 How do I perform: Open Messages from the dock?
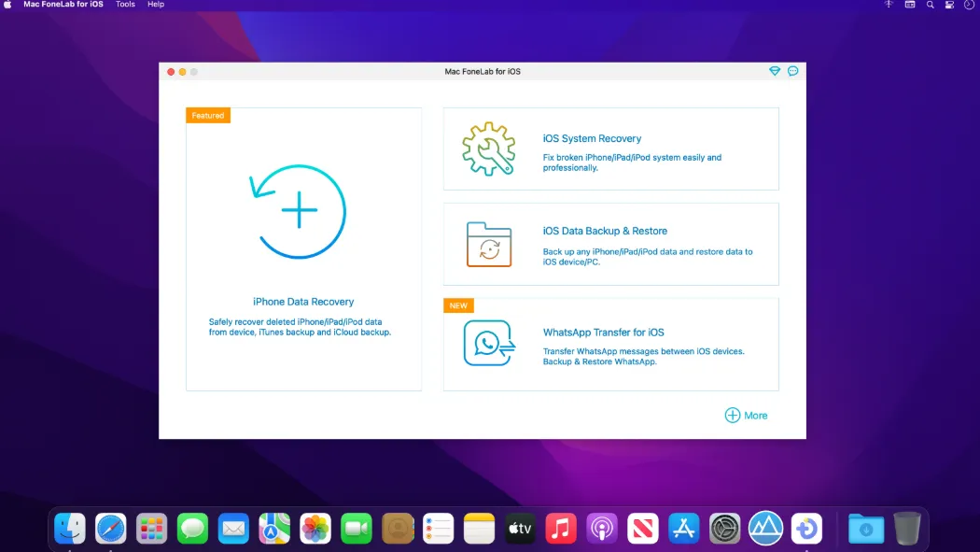click(192, 529)
